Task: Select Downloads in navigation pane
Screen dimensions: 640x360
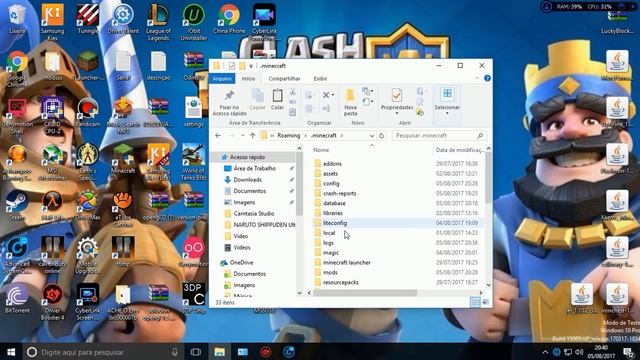Action: pos(247,180)
